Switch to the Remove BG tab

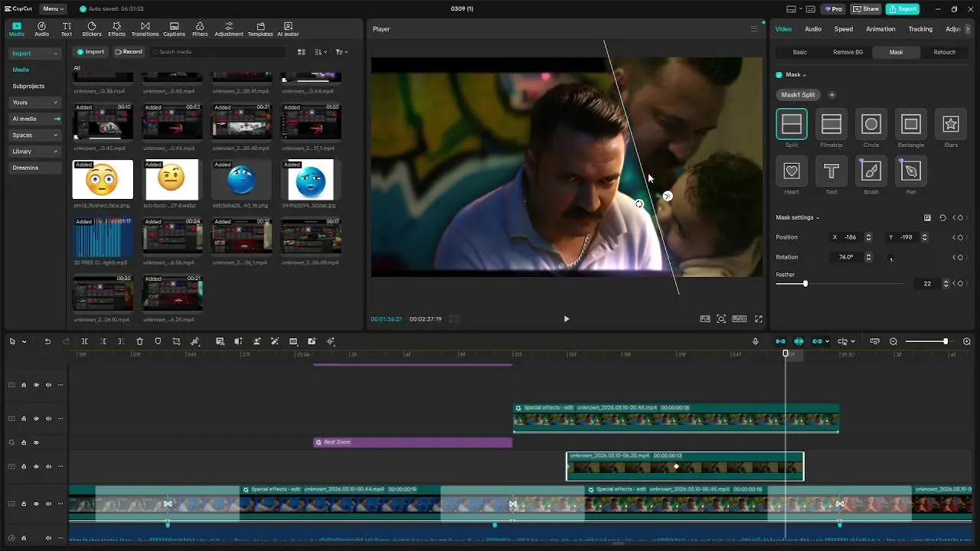coord(848,52)
